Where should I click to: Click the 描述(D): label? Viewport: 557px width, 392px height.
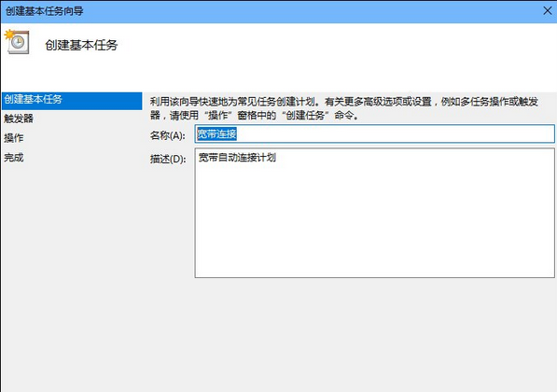point(168,159)
